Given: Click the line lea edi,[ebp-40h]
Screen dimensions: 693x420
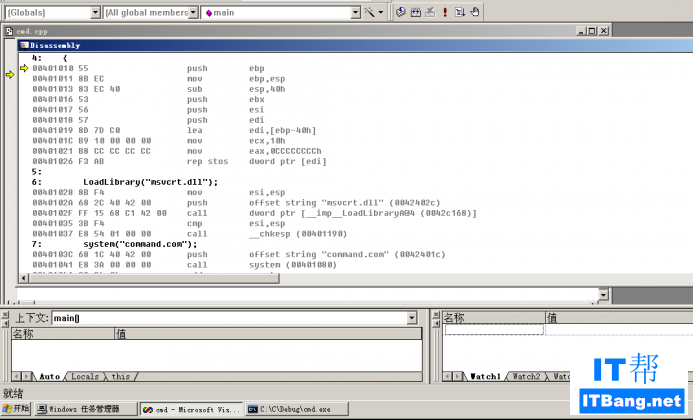Looking at the screenshot, I should click(174, 130).
